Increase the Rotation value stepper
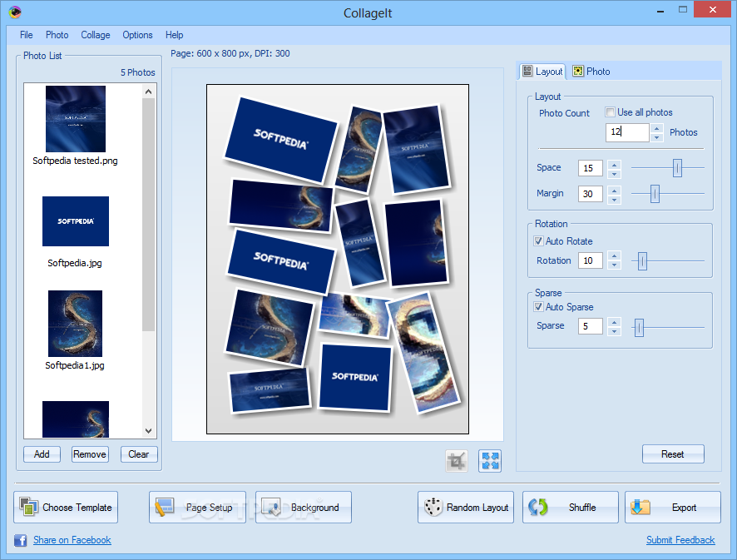Viewport: 737px width, 560px height. [x=615, y=255]
